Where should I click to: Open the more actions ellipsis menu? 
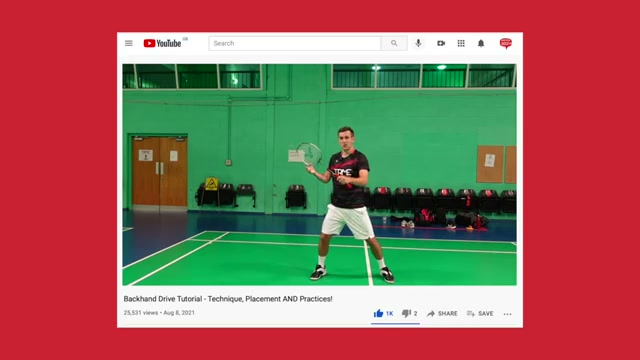(507, 314)
